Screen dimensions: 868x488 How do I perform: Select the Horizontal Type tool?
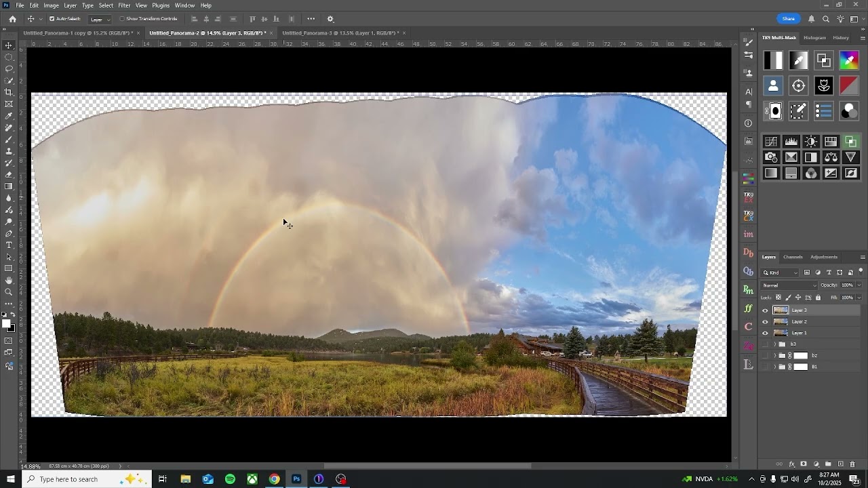point(9,245)
